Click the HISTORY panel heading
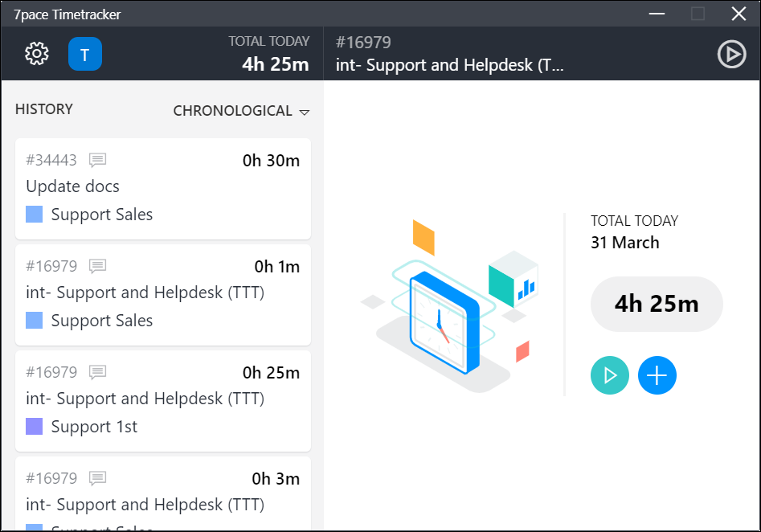The width and height of the screenshot is (761, 532). pyautogui.click(x=44, y=109)
